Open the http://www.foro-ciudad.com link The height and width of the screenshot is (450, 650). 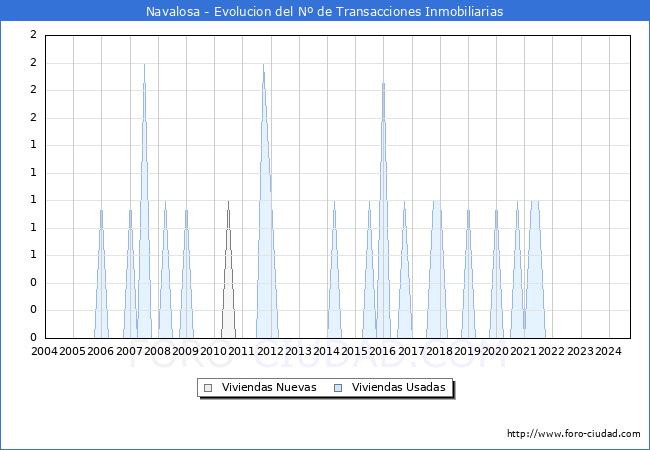click(x=574, y=433)
